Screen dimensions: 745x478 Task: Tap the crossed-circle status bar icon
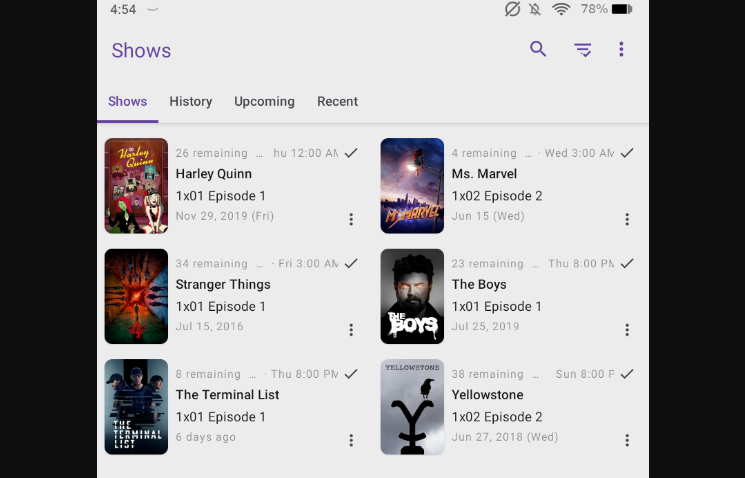tap(512, 9)
